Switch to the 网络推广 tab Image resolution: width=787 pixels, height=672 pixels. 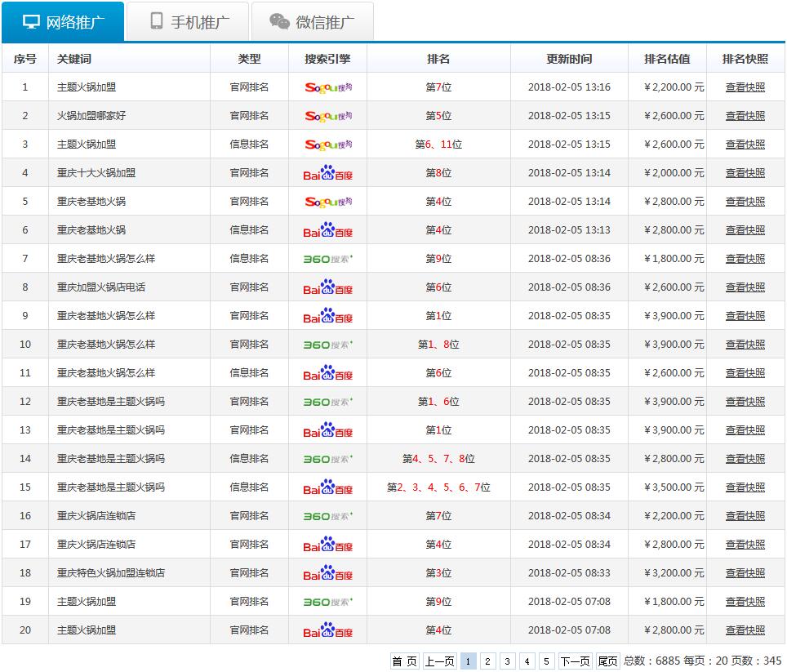click(x=63, y=22)
